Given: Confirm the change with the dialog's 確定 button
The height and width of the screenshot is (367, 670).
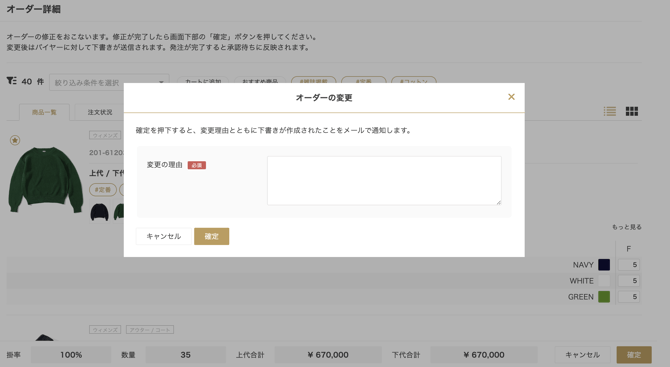Looking at the screenshot, I should 212,236.
